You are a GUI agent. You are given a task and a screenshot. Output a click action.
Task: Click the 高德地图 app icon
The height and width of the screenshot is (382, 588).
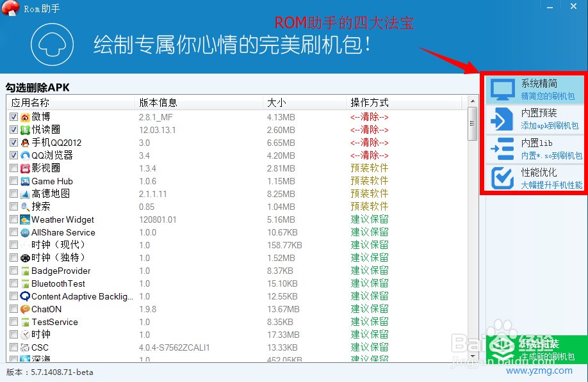[25, 194]
